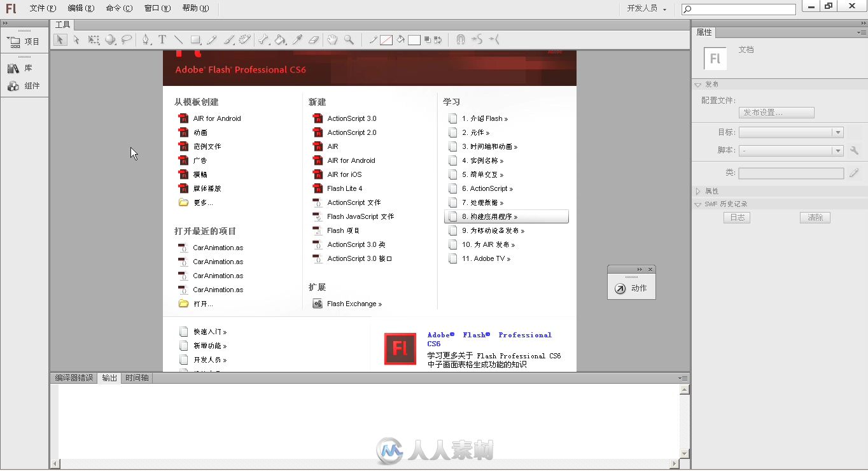Open the 编辑(E) menu
The height and width of the screenshot is (471, 868).
click(81, 8)
